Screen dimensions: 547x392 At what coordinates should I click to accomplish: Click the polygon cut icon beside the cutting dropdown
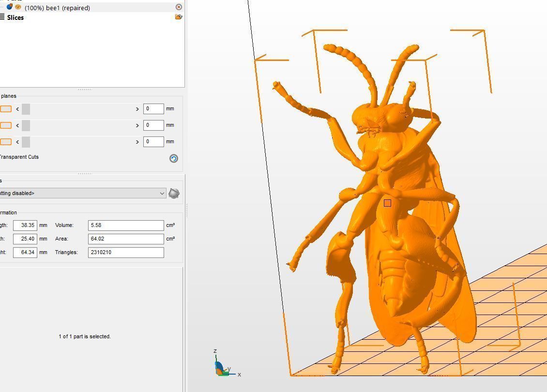pos(174,193)
